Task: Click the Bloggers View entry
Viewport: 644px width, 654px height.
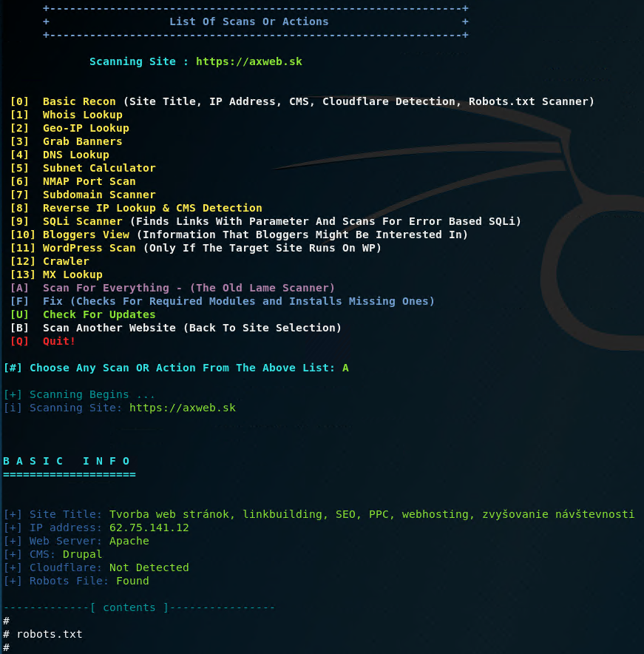Action: click(86, 235)
